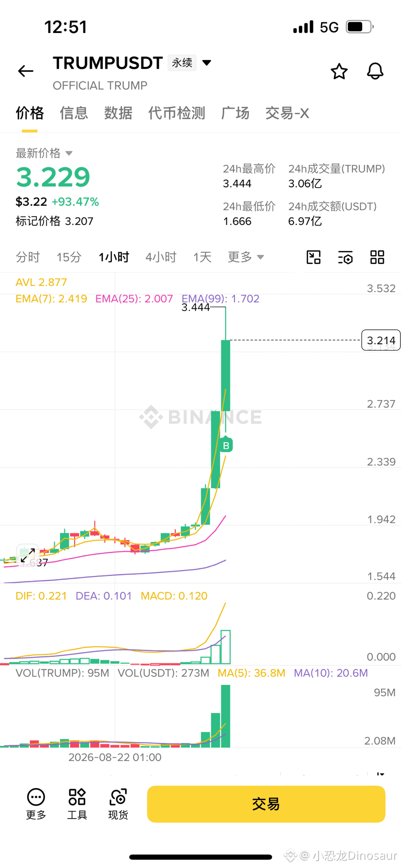Open chart drawing tools icon
This screenshot has height=868, width=401.
tap(314, 257)
